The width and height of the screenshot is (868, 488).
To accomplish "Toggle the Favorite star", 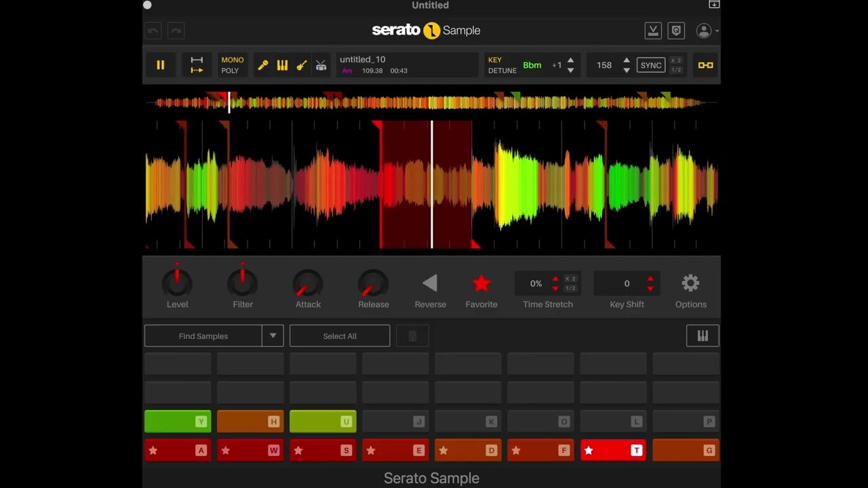I will click(481, 283).
